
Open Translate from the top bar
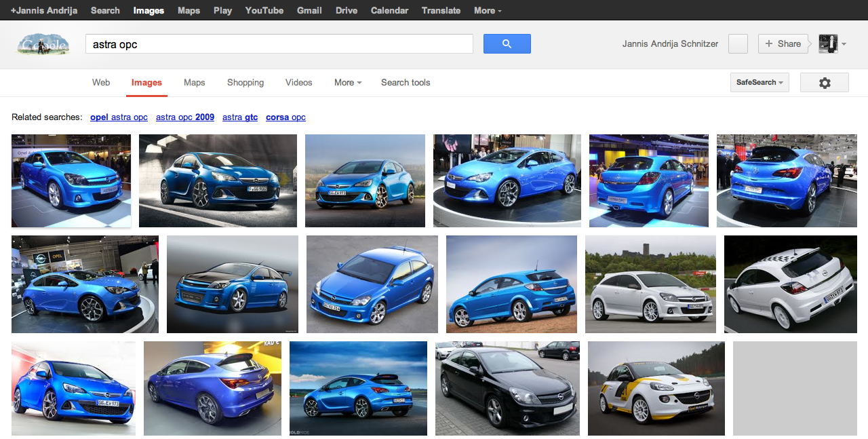pos(441,10)
